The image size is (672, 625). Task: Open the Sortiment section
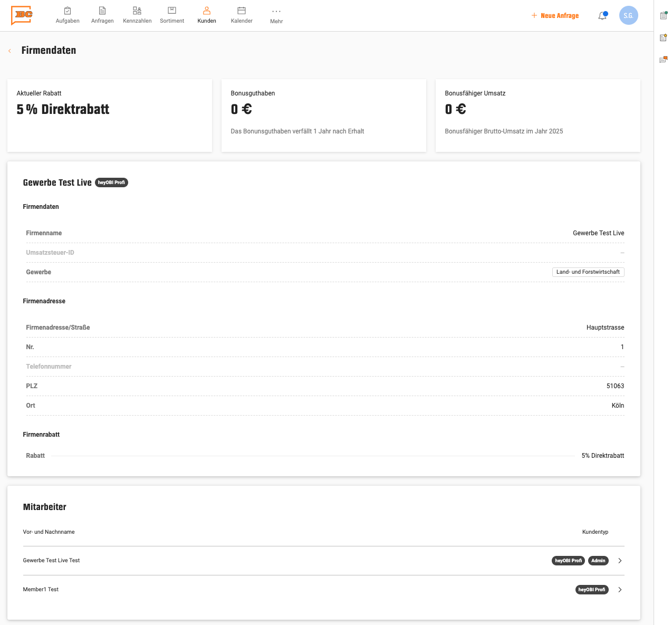coord(172,15)
